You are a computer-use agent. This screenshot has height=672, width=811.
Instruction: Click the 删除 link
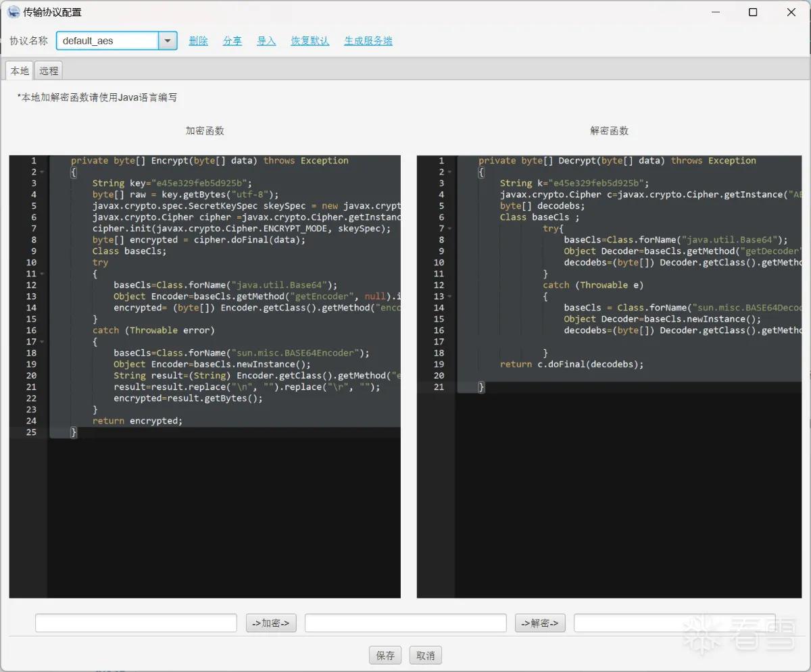[199, 41]
